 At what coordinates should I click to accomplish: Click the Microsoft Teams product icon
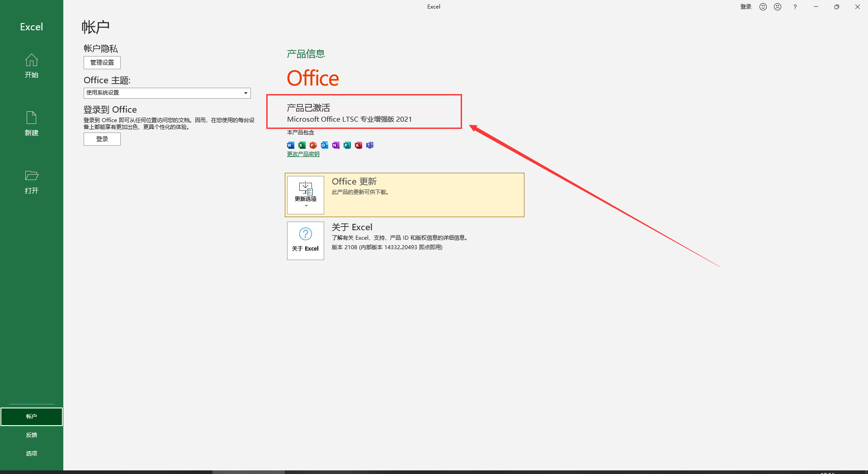coord(370,145)
